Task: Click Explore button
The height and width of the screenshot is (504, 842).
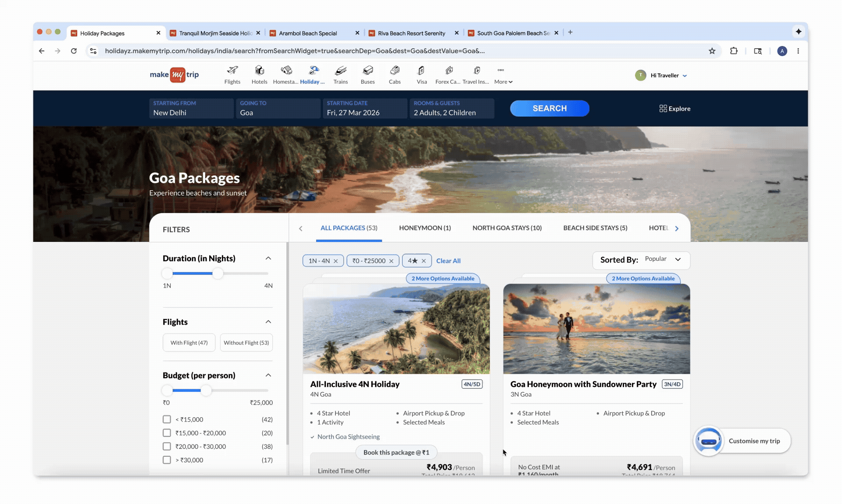Action: [x=674, y=109]
